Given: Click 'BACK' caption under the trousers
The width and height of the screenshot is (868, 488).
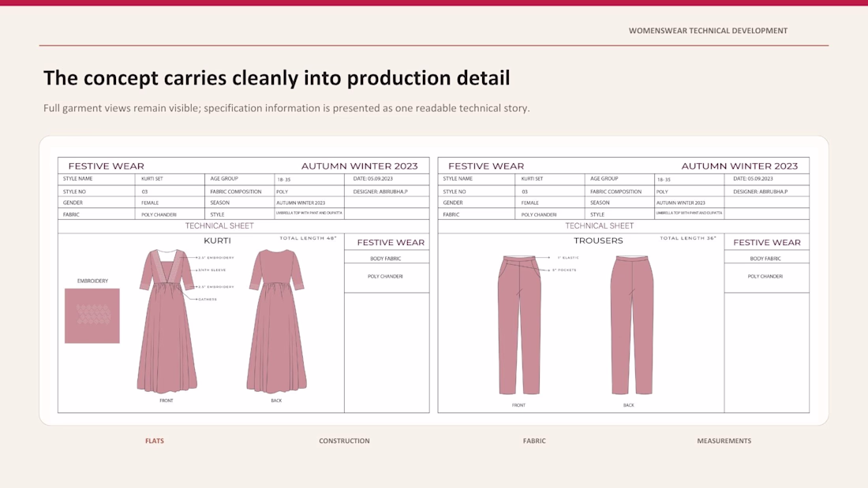Looking at the screenshot, I should (x=628, y=405).
